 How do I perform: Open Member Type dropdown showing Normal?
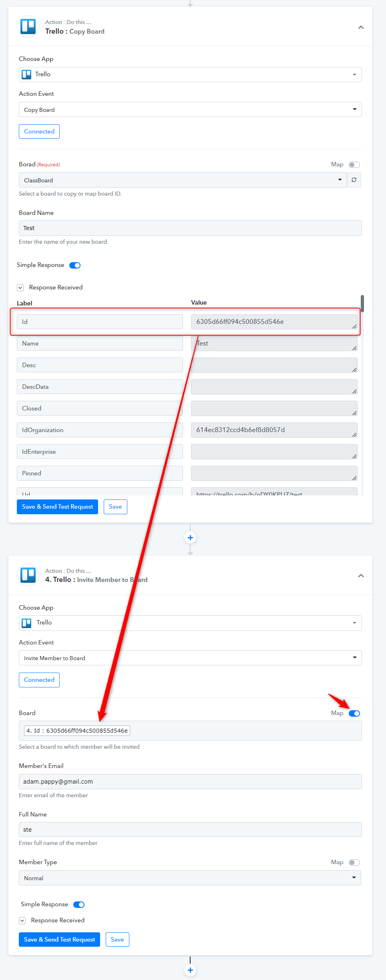pos(190,878)
